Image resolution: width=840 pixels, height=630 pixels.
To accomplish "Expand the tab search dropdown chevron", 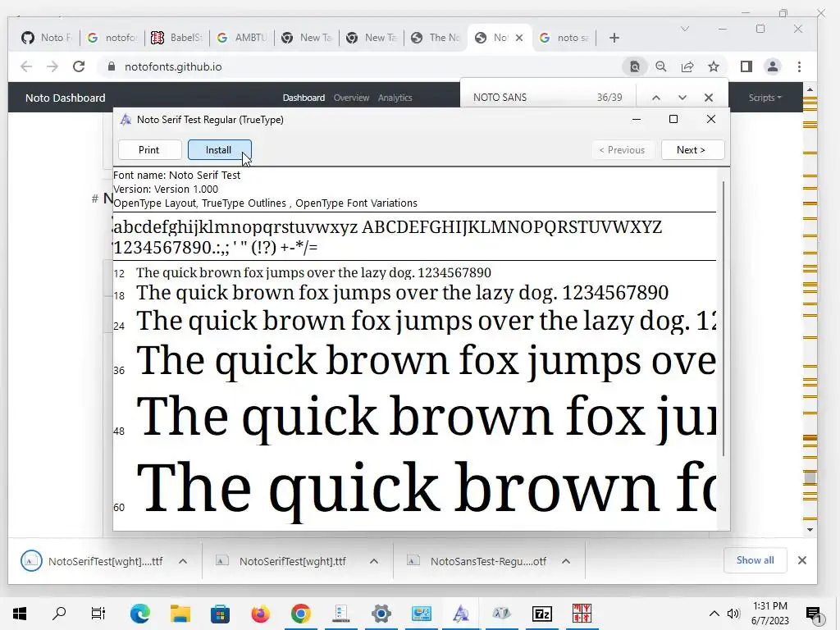I will pyautogui.click(x=685, y=29).
